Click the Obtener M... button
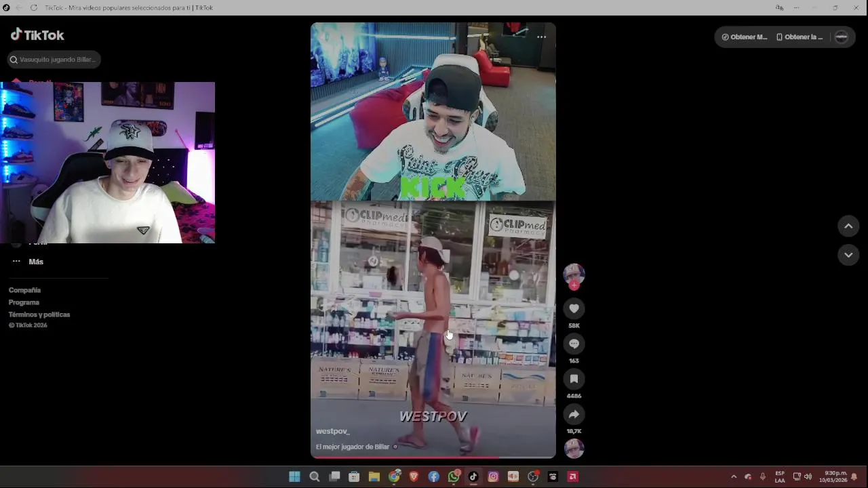 [x=745, y=37]
